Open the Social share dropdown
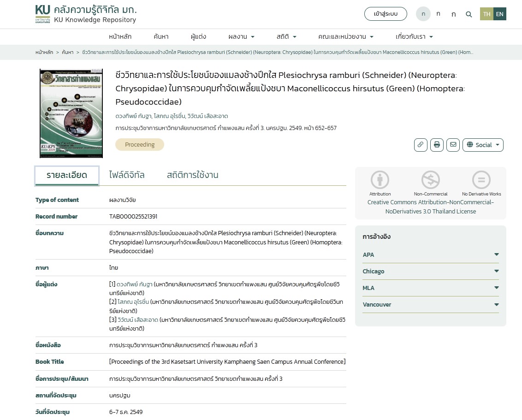Screen dimensions: 522x420 (483, 145)
